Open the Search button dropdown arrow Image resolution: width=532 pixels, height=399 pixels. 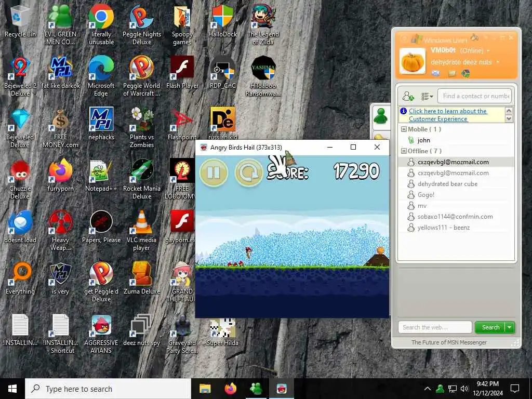click(510, 327)
